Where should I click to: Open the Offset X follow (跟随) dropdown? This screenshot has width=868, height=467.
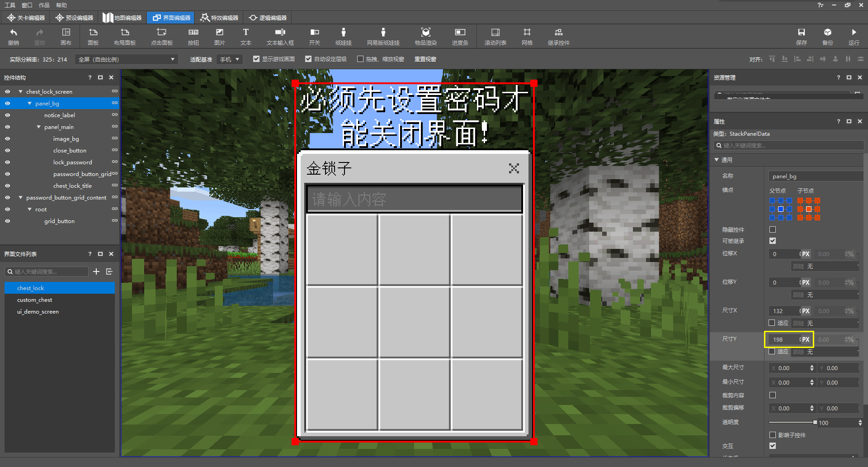(x=825, y=267)
